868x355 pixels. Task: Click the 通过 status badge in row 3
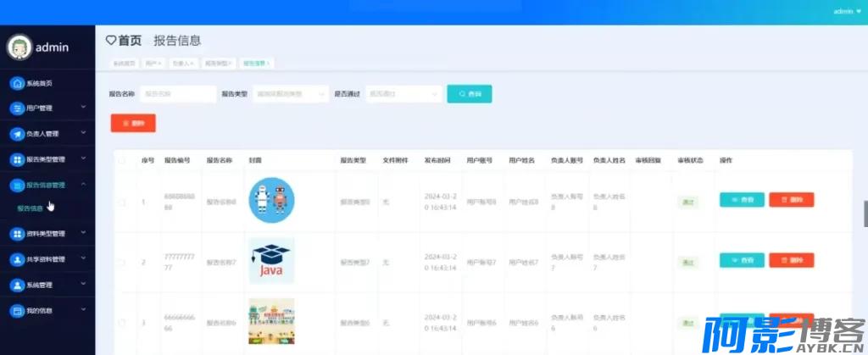click(688, 323)
